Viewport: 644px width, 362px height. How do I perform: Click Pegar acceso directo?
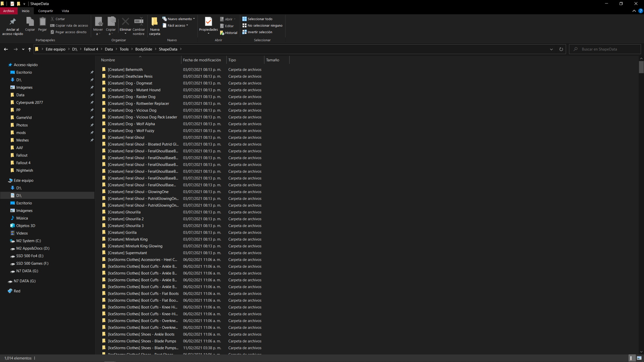click(x=68, y=32)
